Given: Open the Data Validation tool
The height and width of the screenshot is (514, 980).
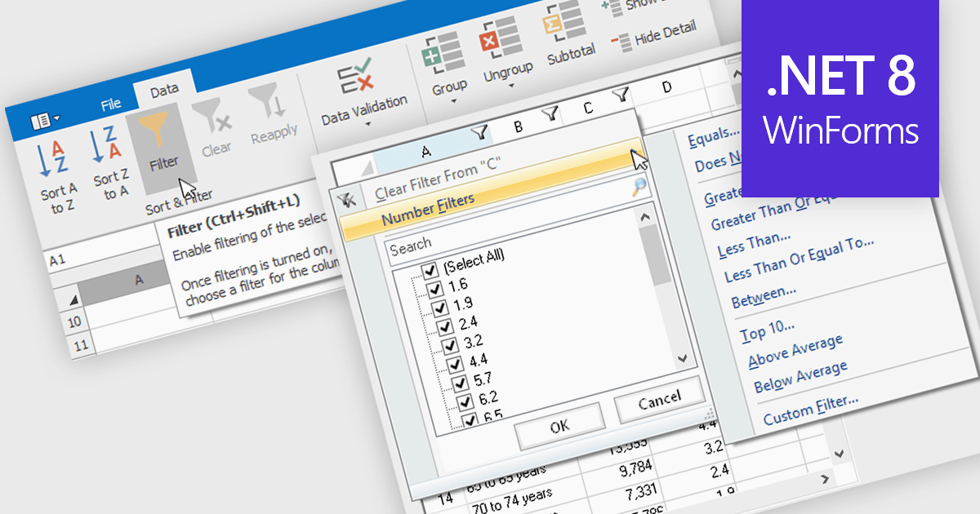Looking at the screenshot, I should (356, 76).
